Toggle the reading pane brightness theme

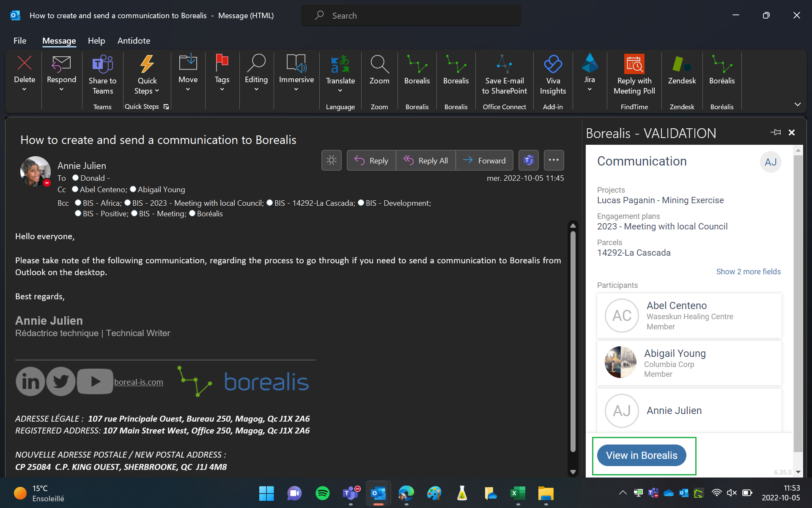click(331, 160)
